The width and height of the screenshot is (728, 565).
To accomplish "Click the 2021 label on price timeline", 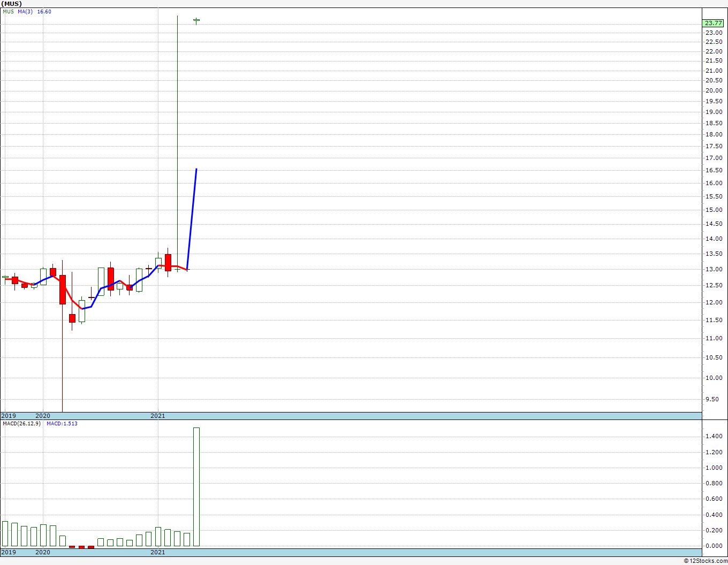I will [x=158, y=416].
